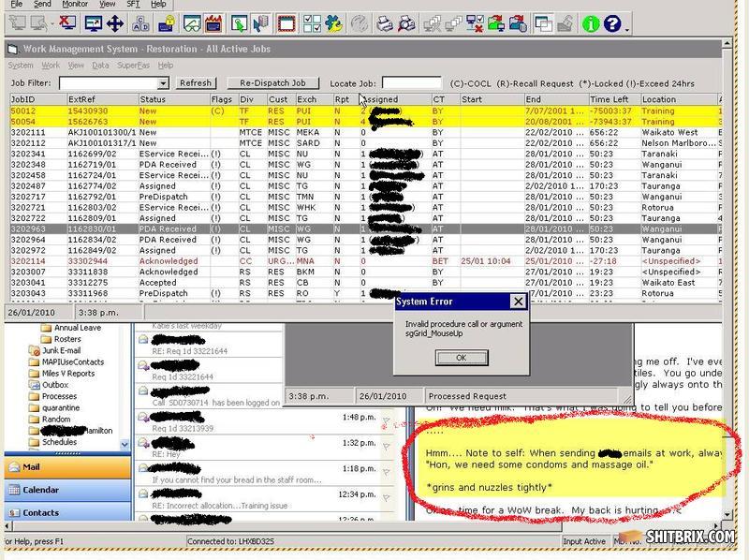Image resolution: width=749 pixels, height=560 pixels.
Task: Click the job grid vertical scrollbar up arrow
Action: [x=727, y=44]
